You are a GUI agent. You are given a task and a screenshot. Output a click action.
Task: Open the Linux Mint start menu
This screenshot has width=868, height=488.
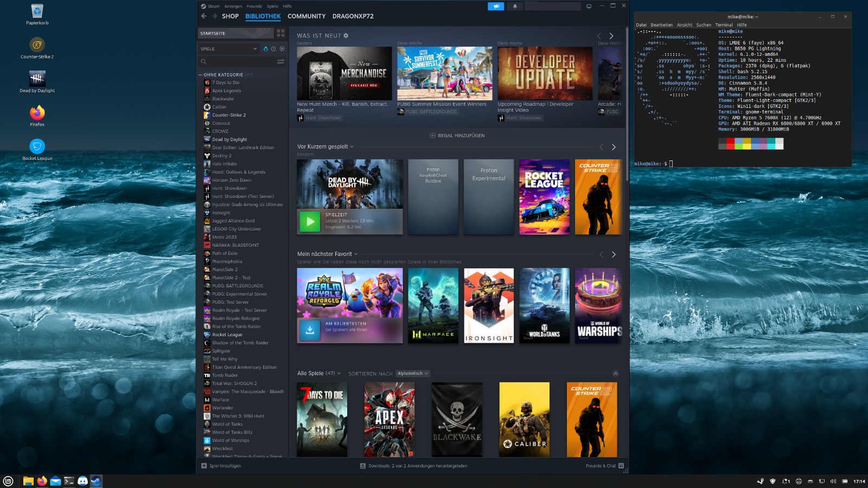(x=8, y=481)
